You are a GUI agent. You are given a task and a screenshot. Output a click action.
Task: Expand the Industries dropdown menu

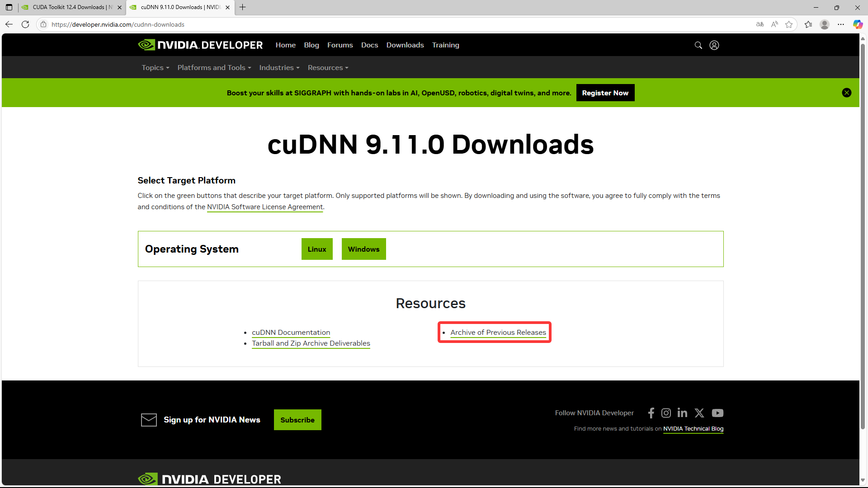click(279, 68)
